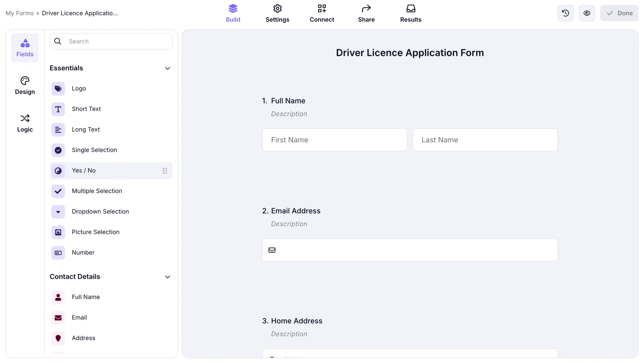
Task: Switch to the Design panel
Action: pos(24,85)
